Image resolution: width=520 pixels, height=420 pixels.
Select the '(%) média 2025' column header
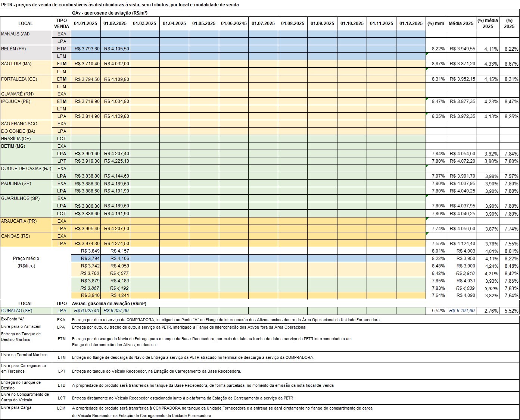(488, 23)
